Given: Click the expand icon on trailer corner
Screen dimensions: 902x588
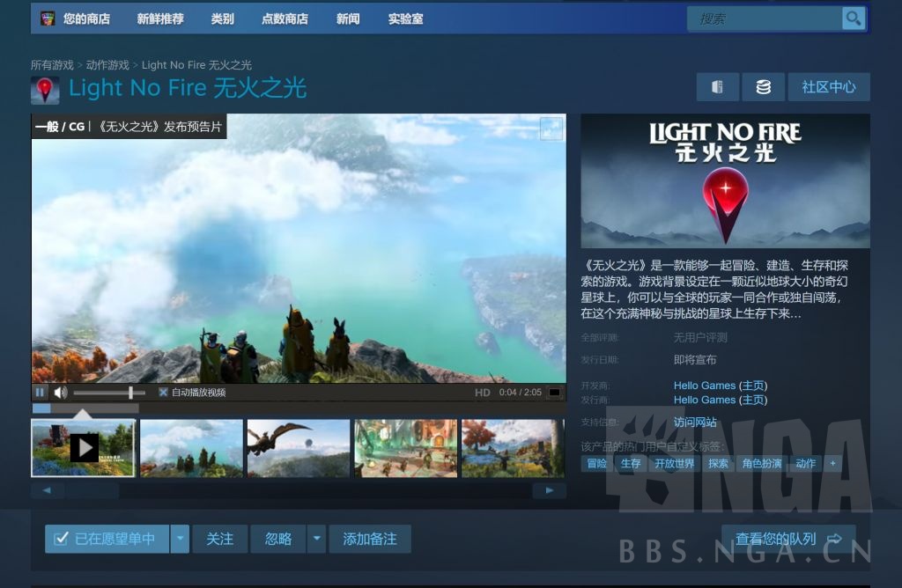Looking at the screenshot, I should [551, 129].
